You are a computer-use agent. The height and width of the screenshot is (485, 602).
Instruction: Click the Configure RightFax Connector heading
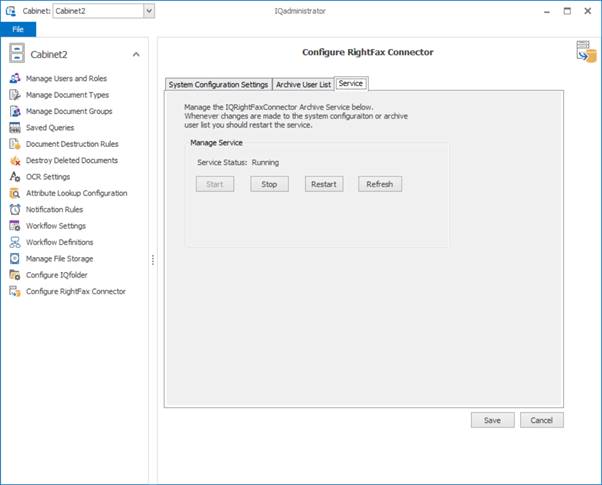[x=367, y=52]
